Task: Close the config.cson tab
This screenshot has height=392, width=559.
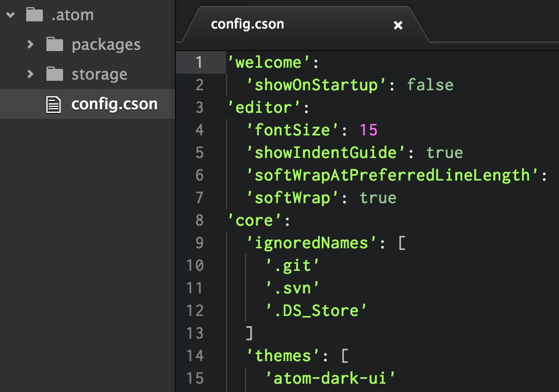Action: point(398,25)
